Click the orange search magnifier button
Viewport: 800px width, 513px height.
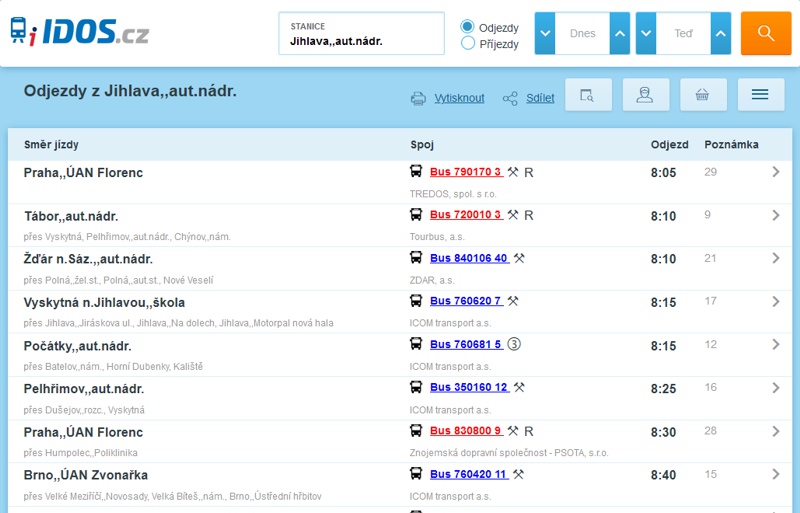[x=765, y=34]
